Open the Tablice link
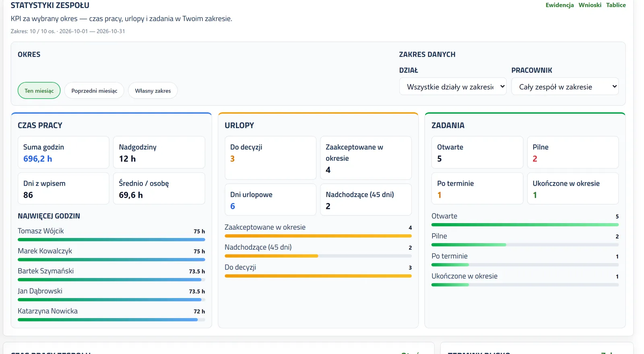This screenshot has height=354, width=644. click(616, 5)
